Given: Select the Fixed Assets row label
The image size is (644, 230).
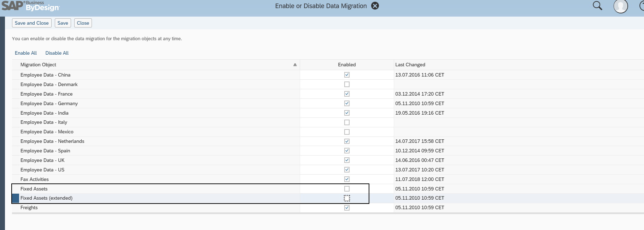Looking at the screenshot, I should [x=34, y=189].
